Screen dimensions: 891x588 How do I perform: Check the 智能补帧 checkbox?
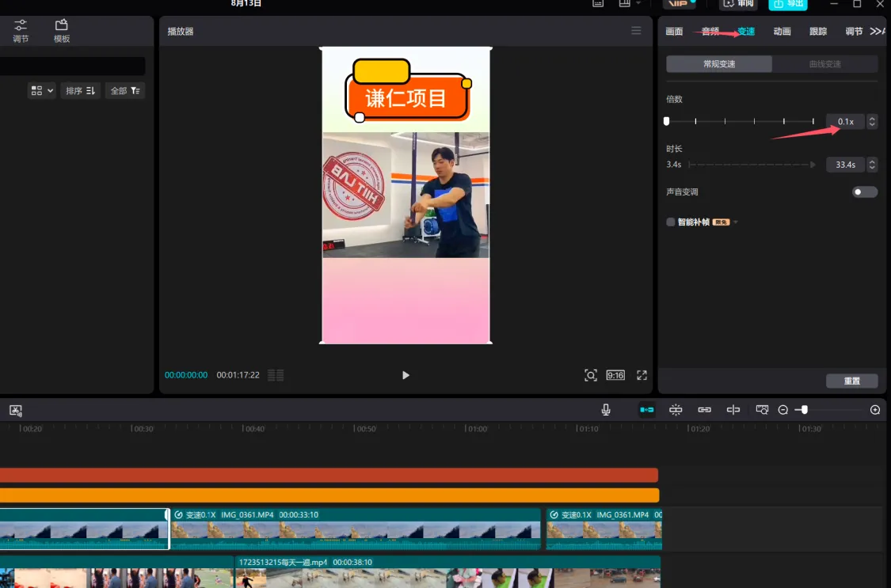point(671,222)
